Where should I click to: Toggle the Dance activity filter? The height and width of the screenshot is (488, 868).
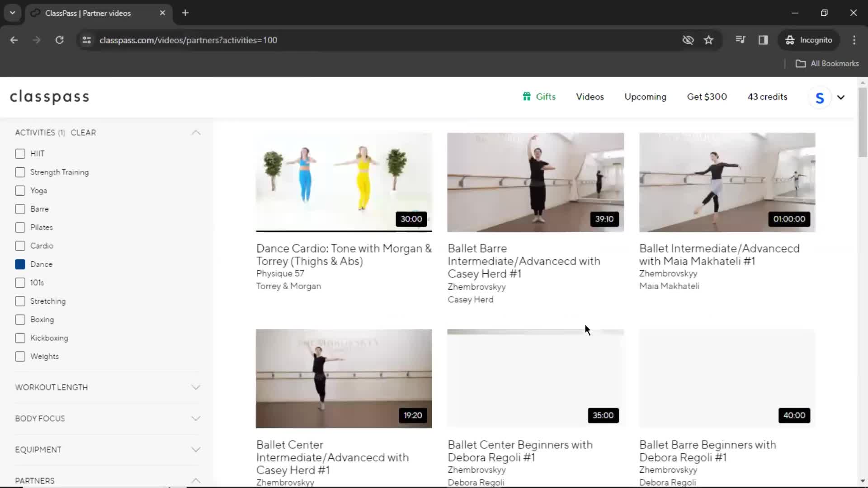point(20,264)
